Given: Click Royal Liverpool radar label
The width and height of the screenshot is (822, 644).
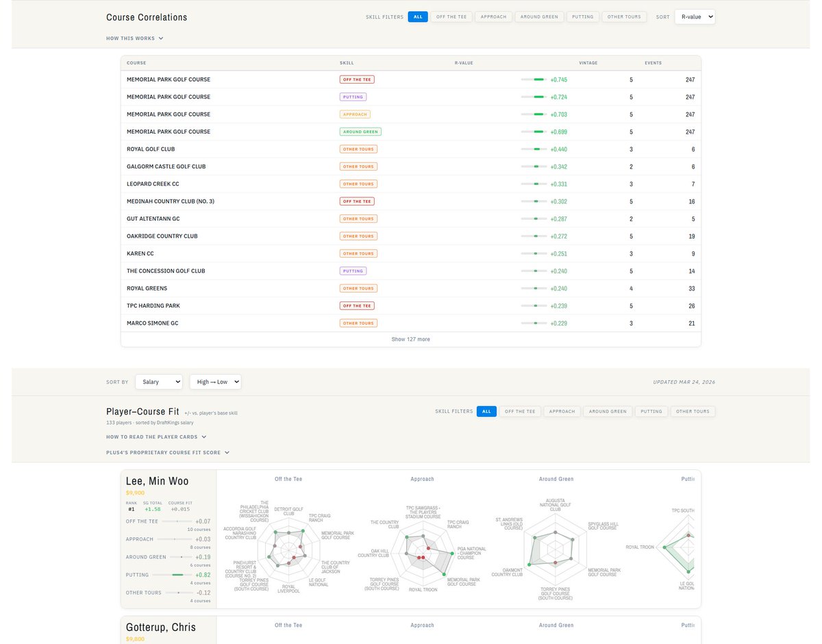Looking at the screenshot, I should point(289,589).
